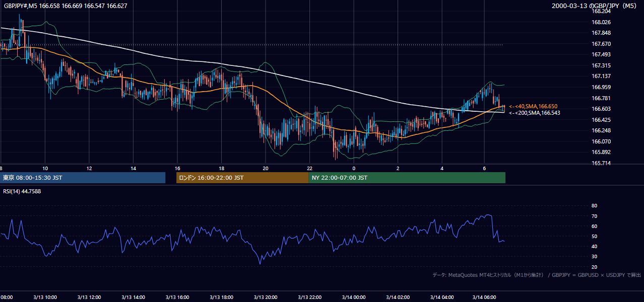Click RSI scale level 60
This screenshot has height=302, width=644.
(594, 226)
